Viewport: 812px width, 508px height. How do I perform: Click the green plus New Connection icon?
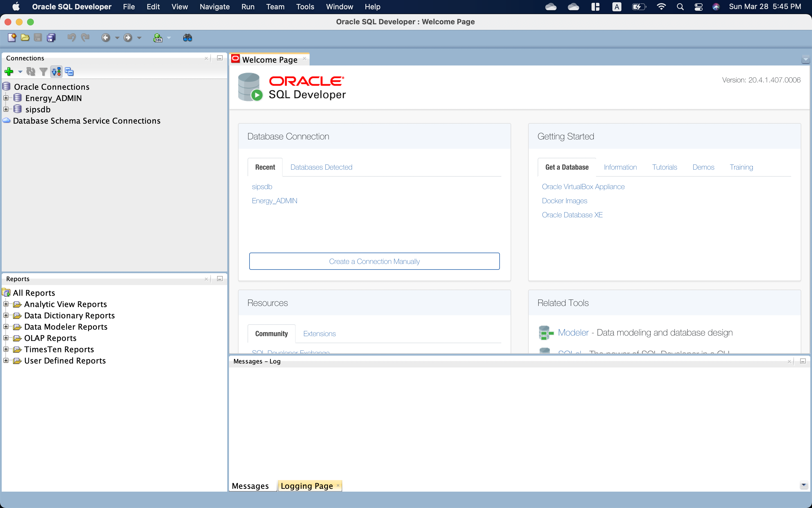tap(9, 72)
